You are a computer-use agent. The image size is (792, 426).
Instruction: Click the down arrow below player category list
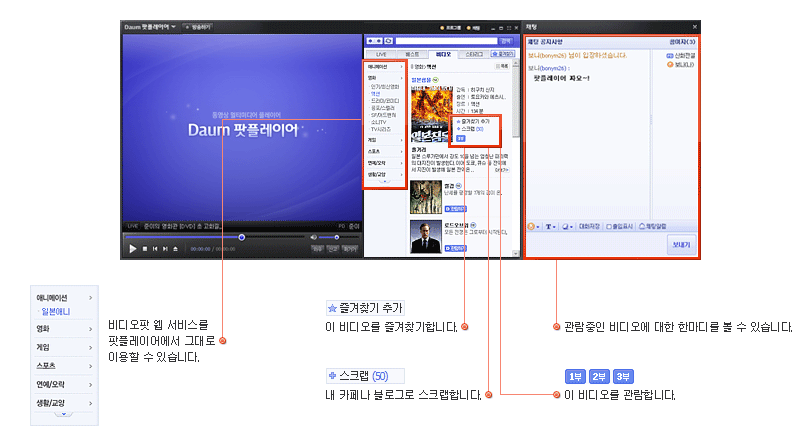[x=385, y=181]
